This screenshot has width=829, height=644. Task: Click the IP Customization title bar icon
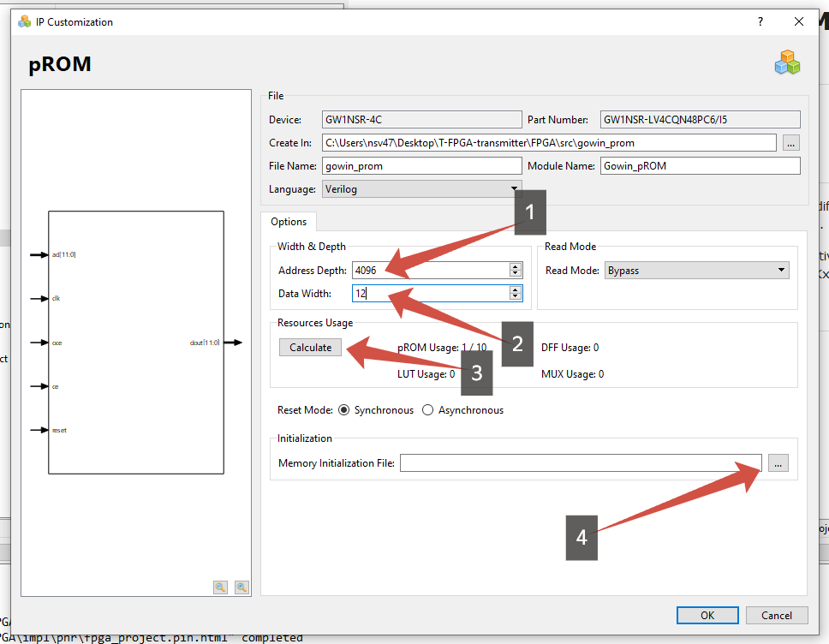click(24, 21)
